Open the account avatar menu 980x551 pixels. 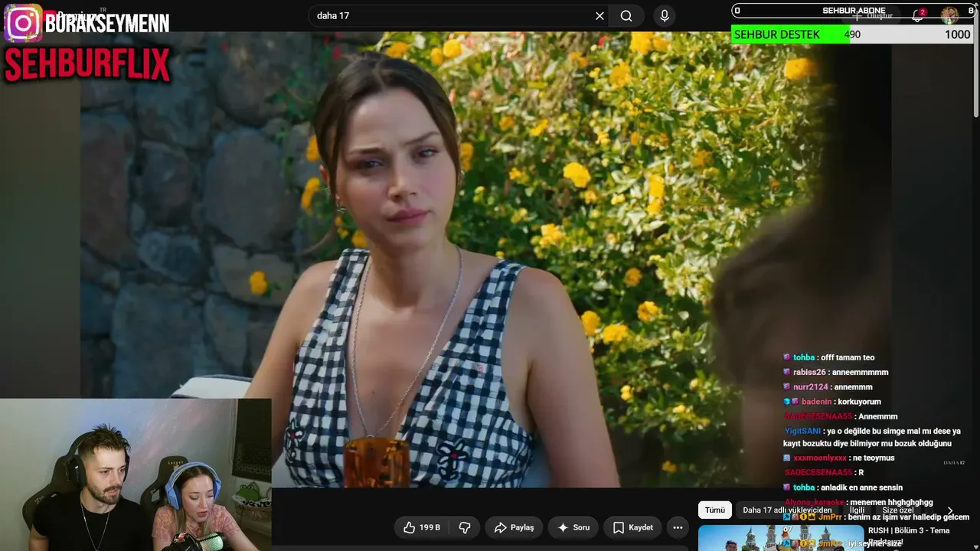tap(949, 15)
